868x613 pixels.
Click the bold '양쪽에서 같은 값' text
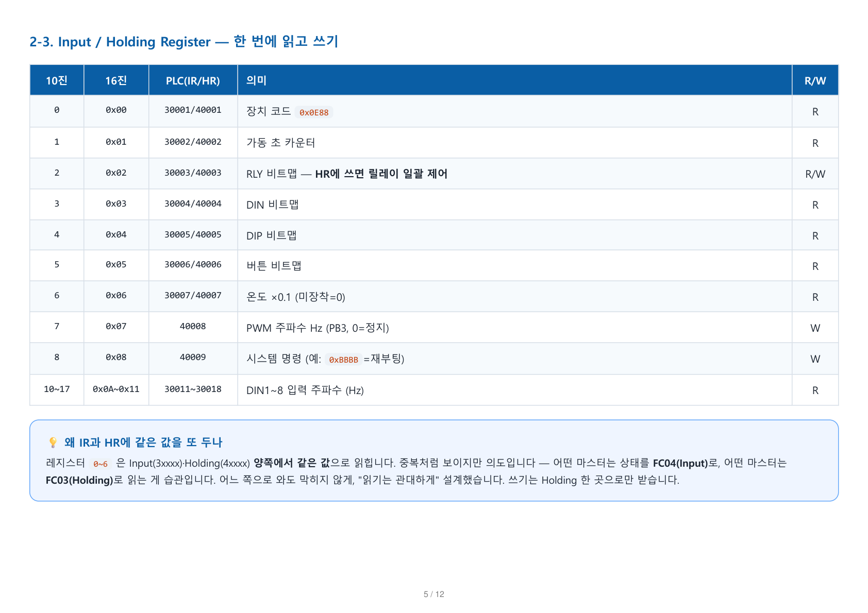(292, 463)
